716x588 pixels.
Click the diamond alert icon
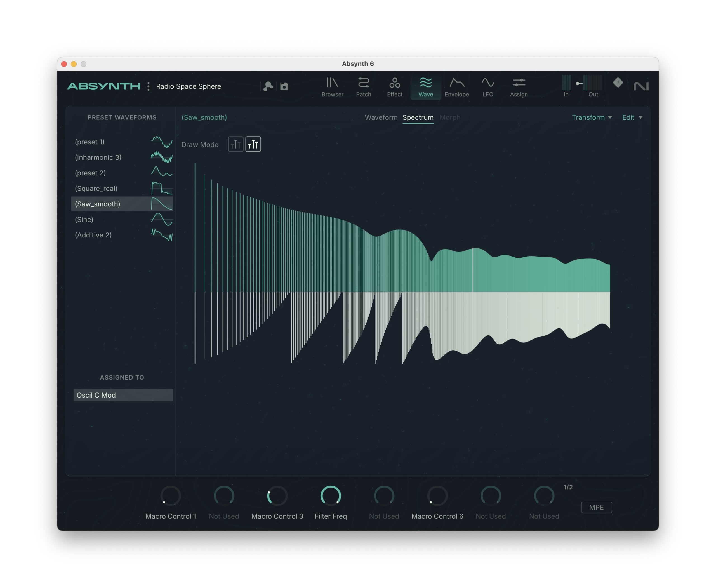[x=618, y=83]
